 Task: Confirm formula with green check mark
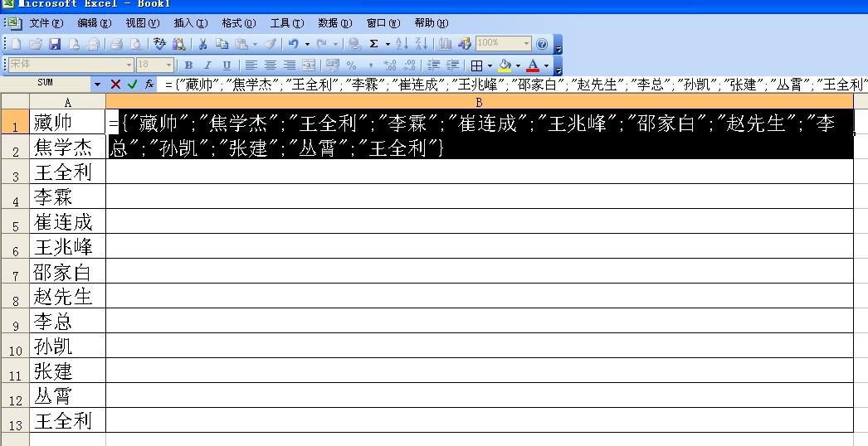(132, 84)
